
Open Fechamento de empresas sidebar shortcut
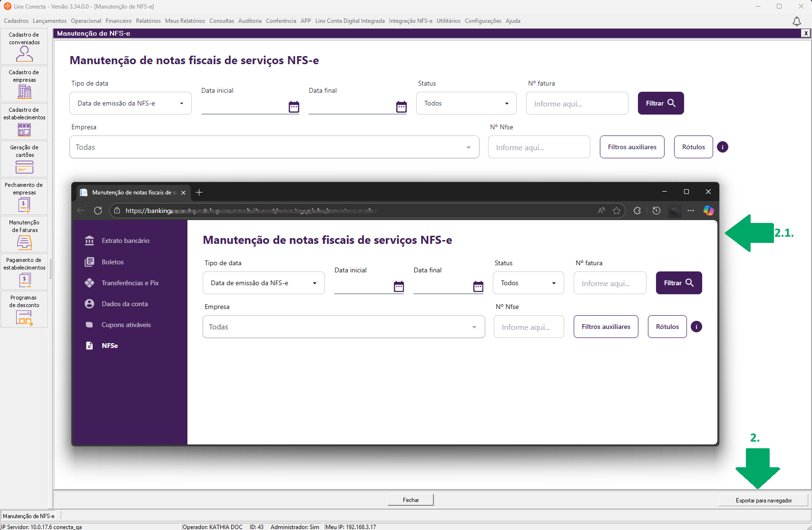pyautogui.click(x=24, y=197)
